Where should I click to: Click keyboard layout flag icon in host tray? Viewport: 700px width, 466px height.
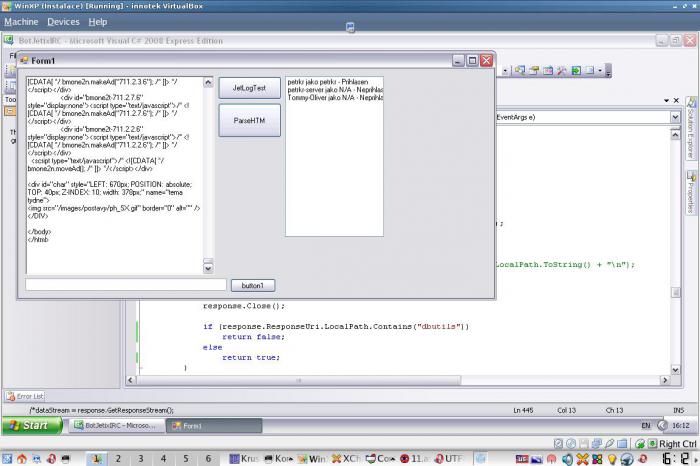point(522,459)
